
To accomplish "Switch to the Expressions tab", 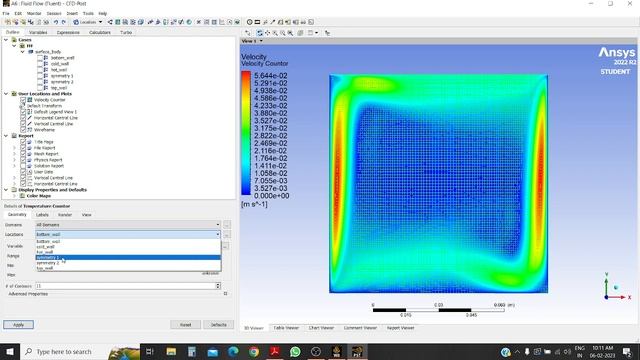I will [68, 32].
